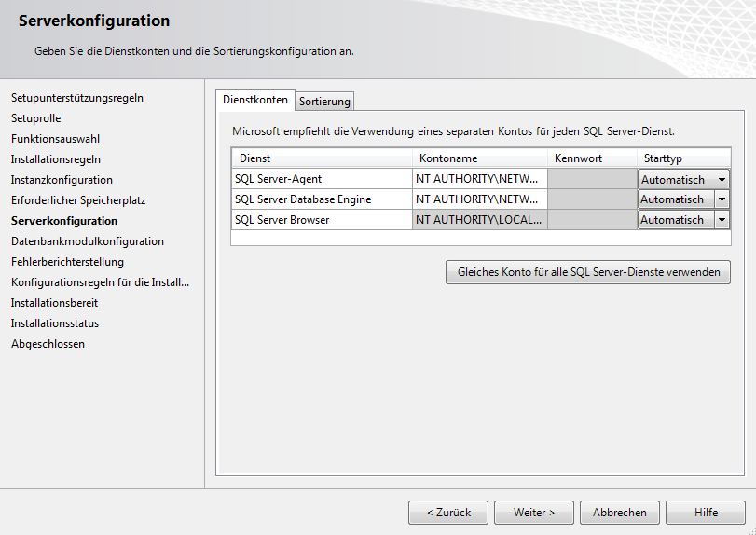Click bold Serverkonfiguration step in sidebar

[64, 221]
